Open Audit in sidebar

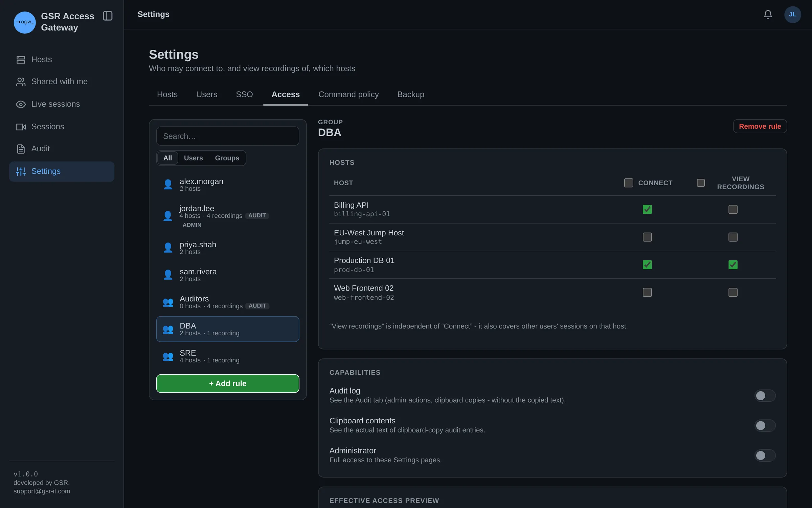click(62, 149)
